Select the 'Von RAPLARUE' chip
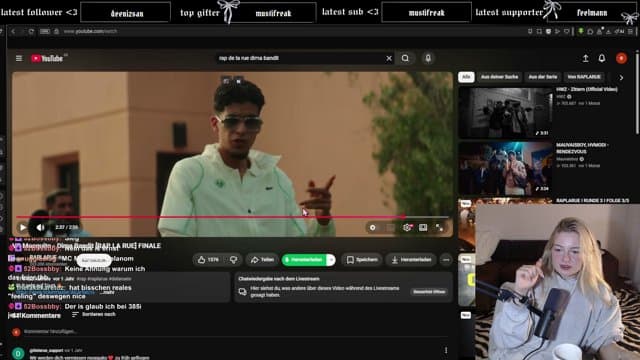 click(584, 77)
